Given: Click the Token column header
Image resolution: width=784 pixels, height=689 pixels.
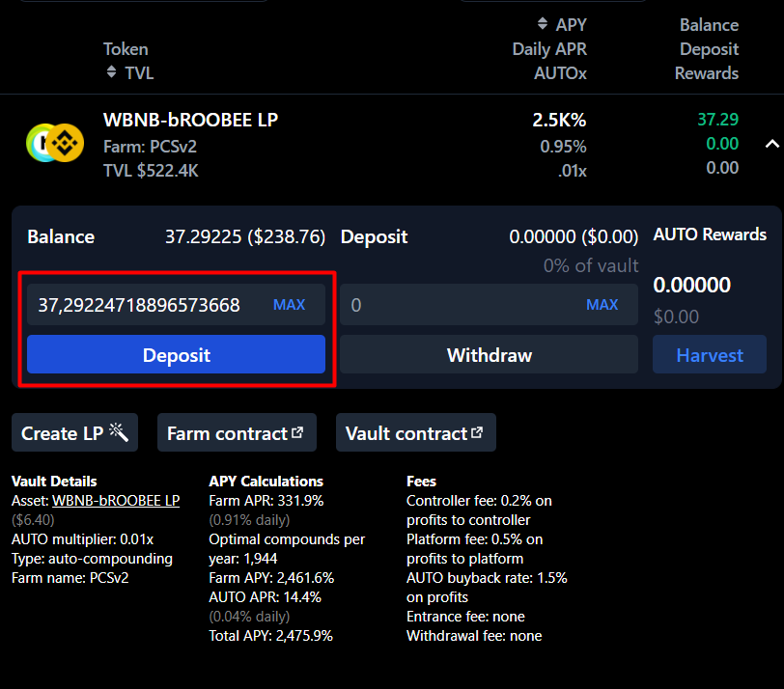Looking at the screenshot, I should tap(126, 49).
